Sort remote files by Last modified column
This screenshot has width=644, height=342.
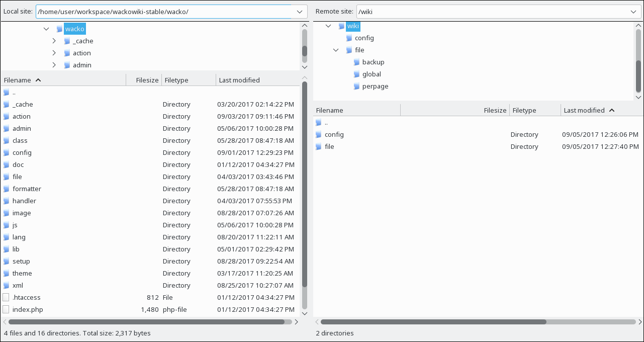pos(584,110)
